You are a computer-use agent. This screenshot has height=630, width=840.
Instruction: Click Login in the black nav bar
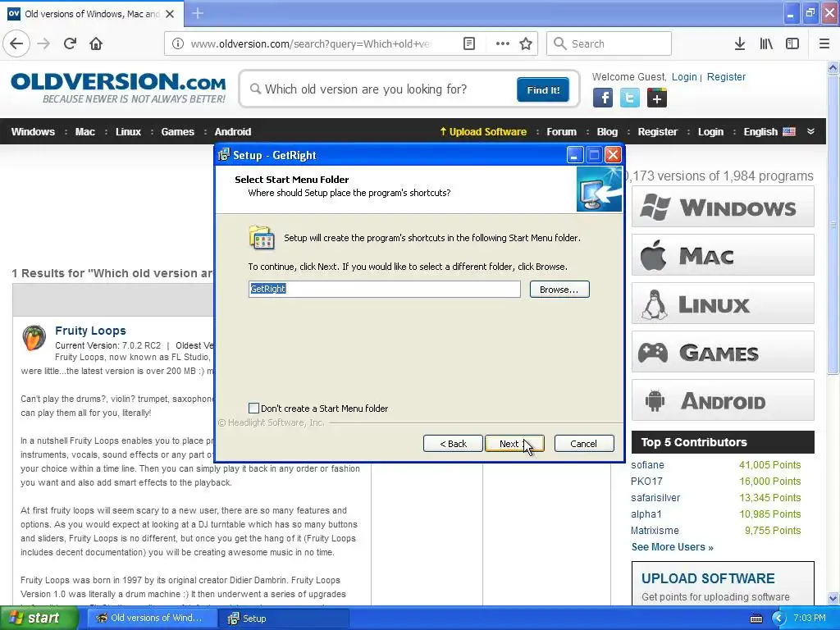pos(710,132)
